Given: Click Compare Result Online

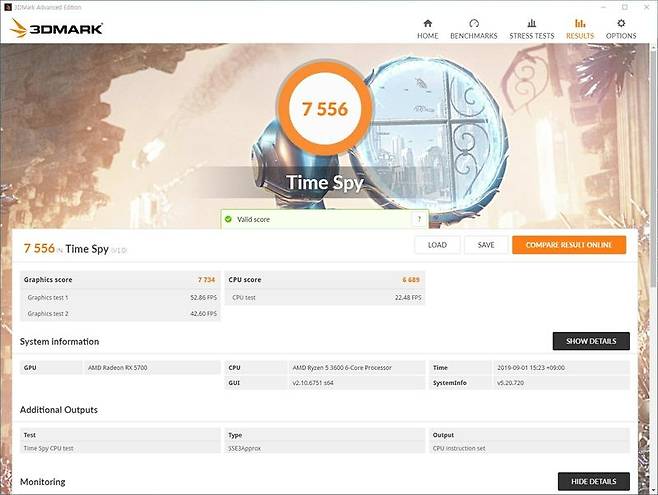Looking at the screenshot, I should 569,245.
